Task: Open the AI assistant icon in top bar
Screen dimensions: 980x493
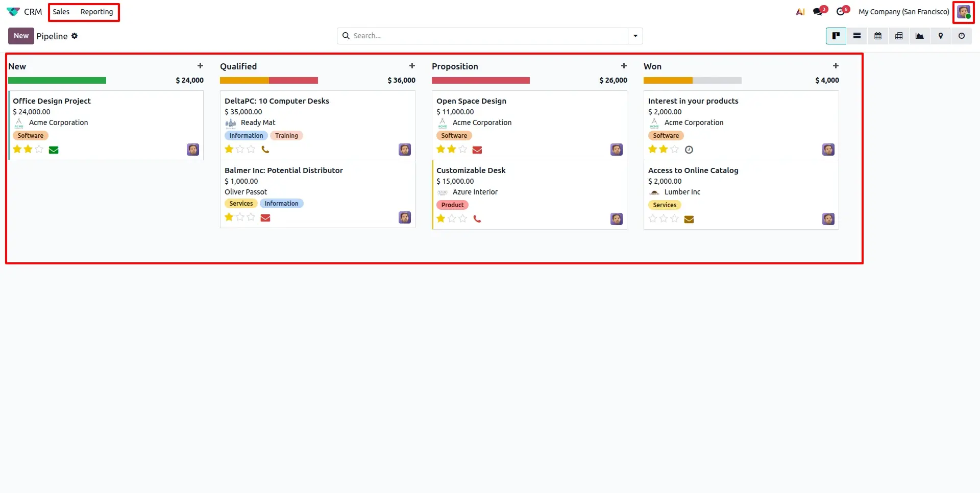Action: click(800, 12)
